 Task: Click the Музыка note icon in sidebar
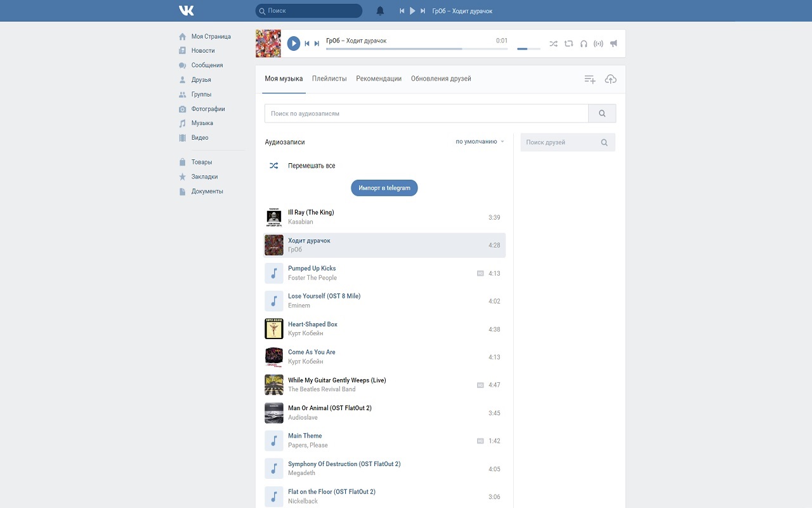[x=183, y=123]
